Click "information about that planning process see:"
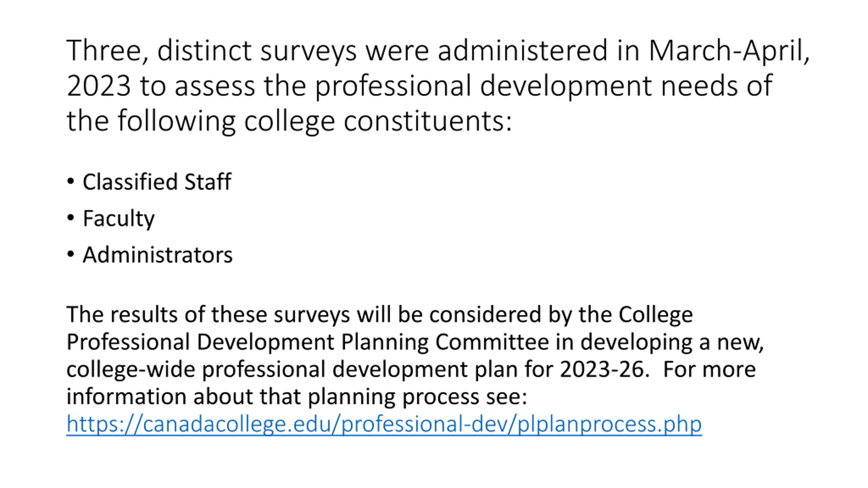This screenshot has width=868, height=488. 297,396
